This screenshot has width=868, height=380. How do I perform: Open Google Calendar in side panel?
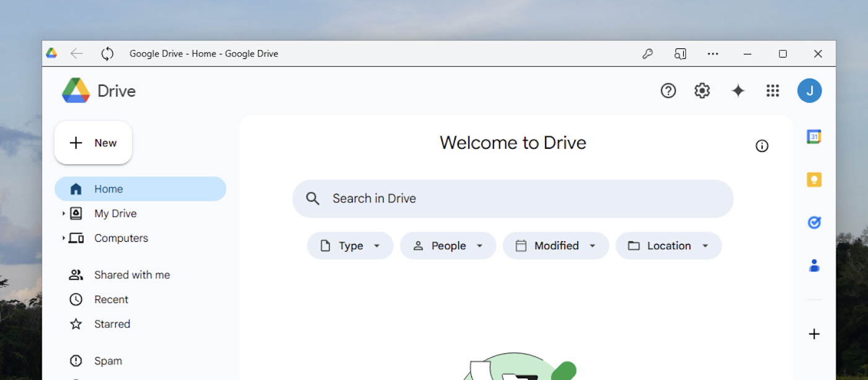(814, 137)
